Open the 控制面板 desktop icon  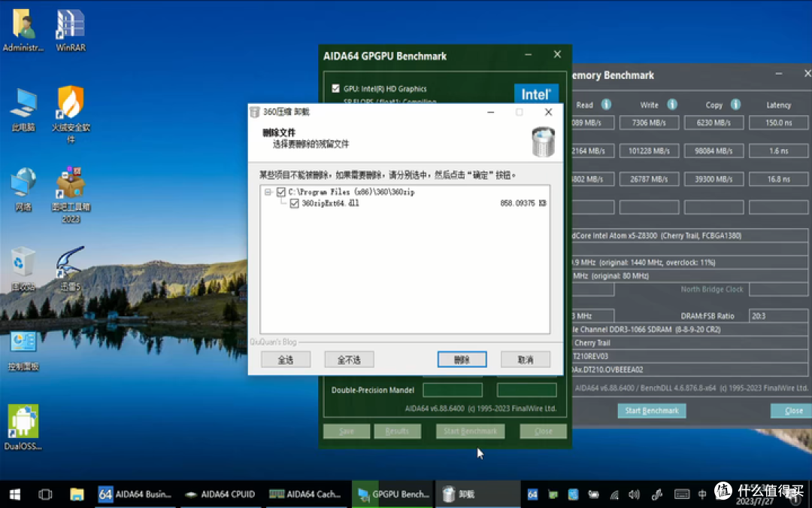pyautogui.click(x=23, y=351)
